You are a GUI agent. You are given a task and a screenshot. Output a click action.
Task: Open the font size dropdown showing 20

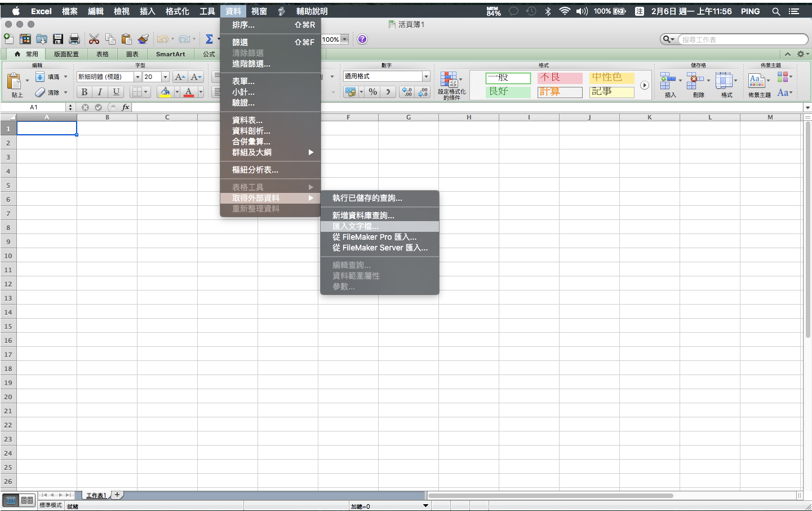[165, 77]
